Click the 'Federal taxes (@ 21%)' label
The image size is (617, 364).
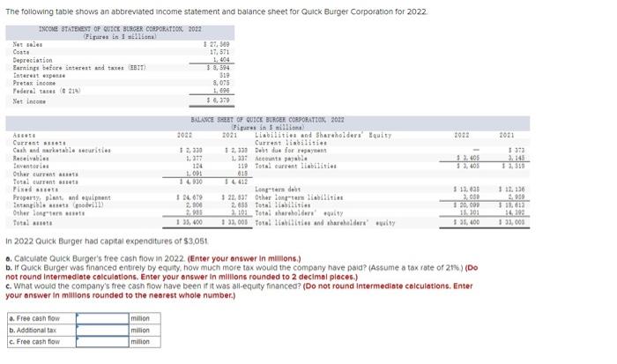(x=47, y=91)
